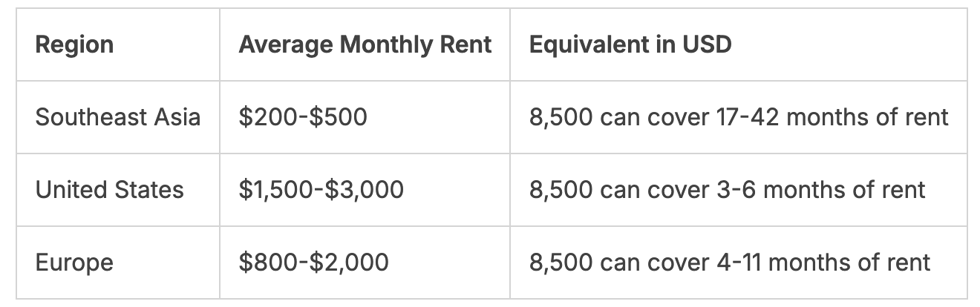980x307 pixels.
Task: Click the word Rent in the header
Action: 464,44
